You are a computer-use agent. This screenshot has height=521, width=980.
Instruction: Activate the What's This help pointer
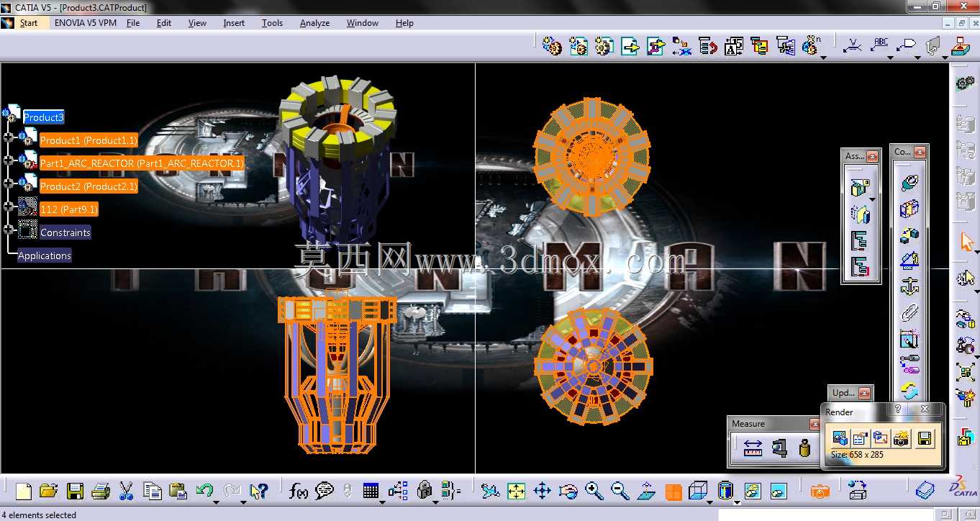(x=258, y=491)
